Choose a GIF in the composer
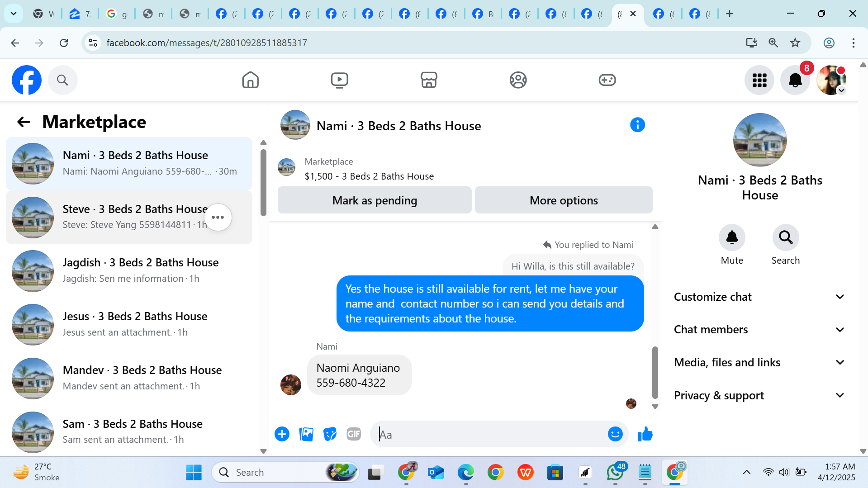 354,434
